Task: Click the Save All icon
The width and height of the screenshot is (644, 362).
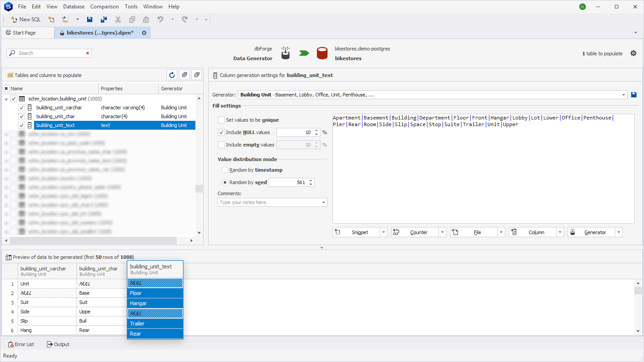Action: pyautogui.click(x=104, y=19)
